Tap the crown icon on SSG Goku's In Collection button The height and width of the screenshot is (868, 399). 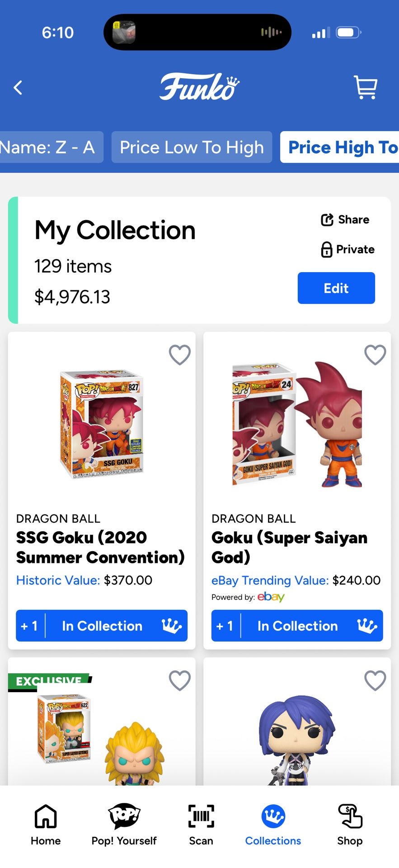[172, 626]
